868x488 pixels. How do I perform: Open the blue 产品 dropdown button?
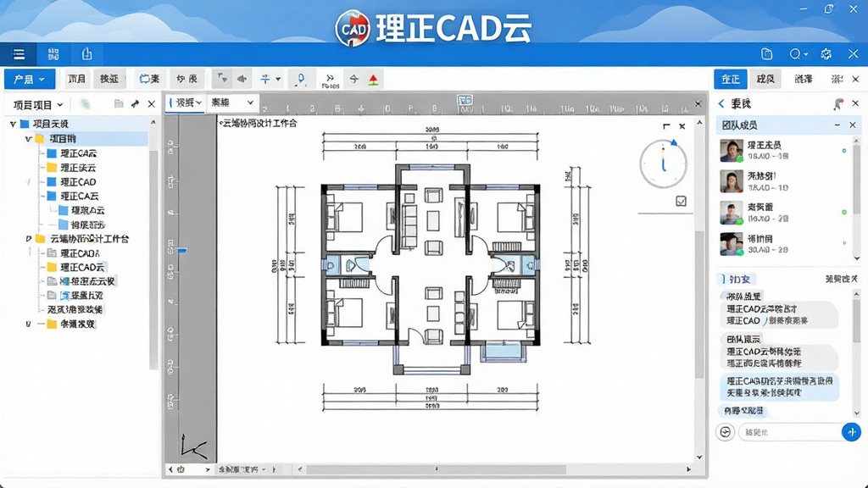tap(30, 79)
